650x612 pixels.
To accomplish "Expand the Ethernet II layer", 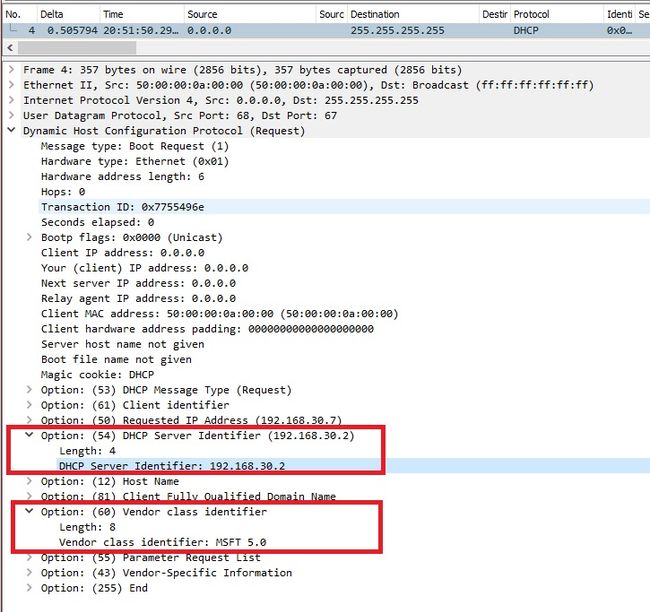I will [x=12, y=85].
